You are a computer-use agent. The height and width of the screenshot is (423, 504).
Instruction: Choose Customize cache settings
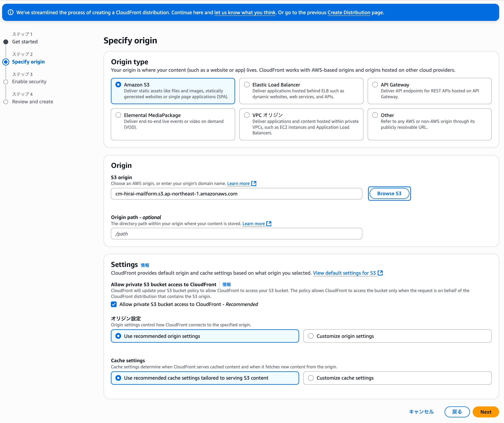[x=397, y=378]
